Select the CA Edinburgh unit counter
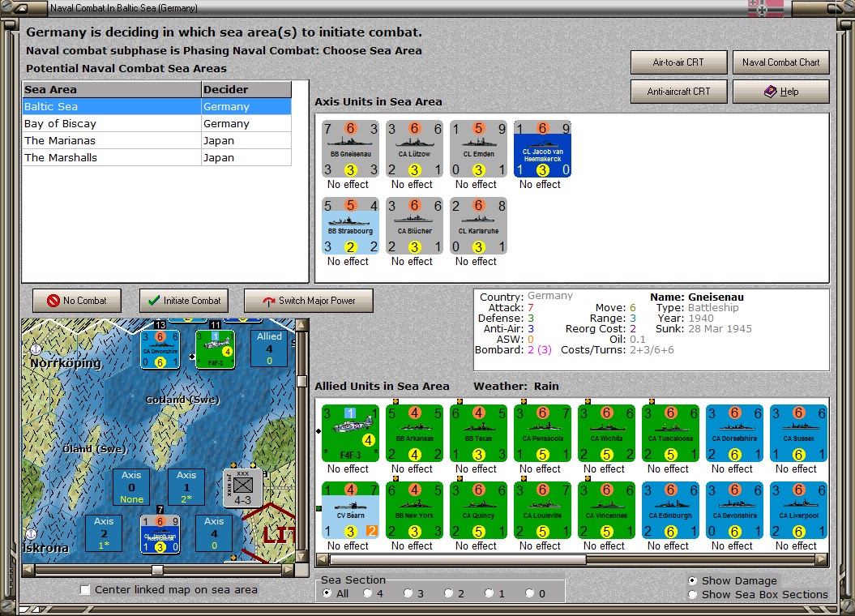Image resolution: width=855 pixels, height=616 pixels. (671, 511)
